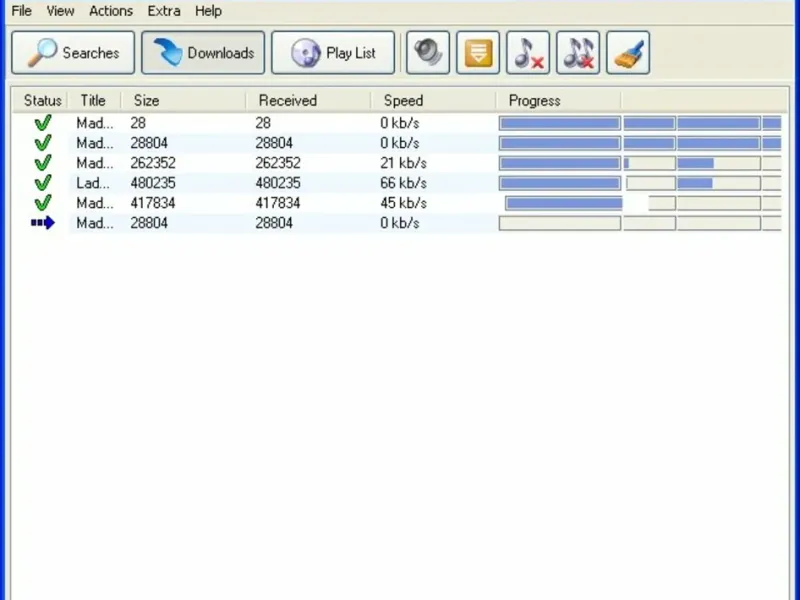The height and width of the screenshot is (600, 800).
Task: Sort by the Speed column header
Action: click(x=434, y=101)
